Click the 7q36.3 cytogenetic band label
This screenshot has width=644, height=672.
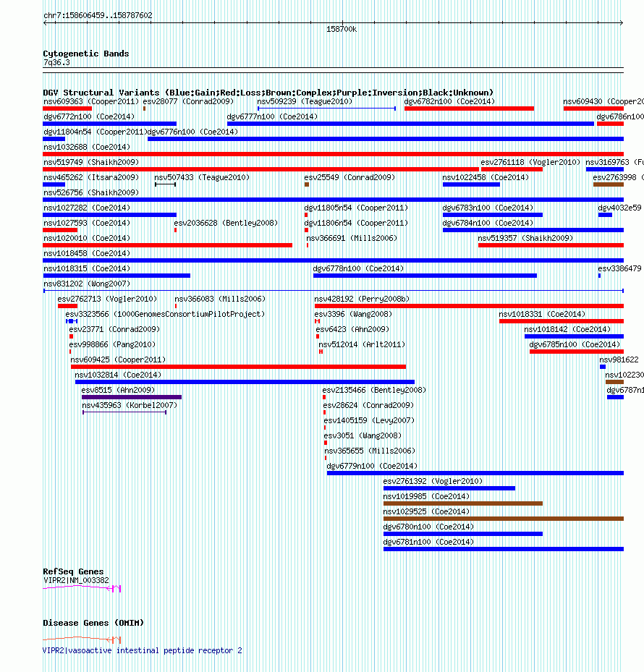56,63
